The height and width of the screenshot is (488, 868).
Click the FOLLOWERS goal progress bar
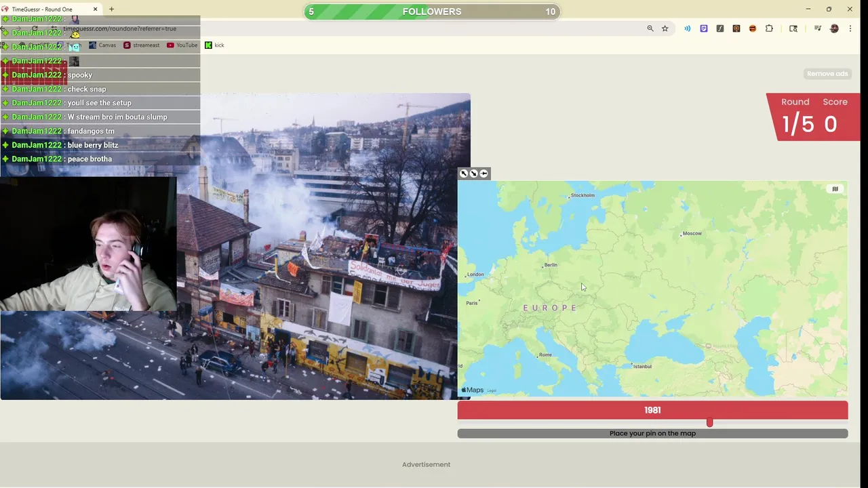432,12
